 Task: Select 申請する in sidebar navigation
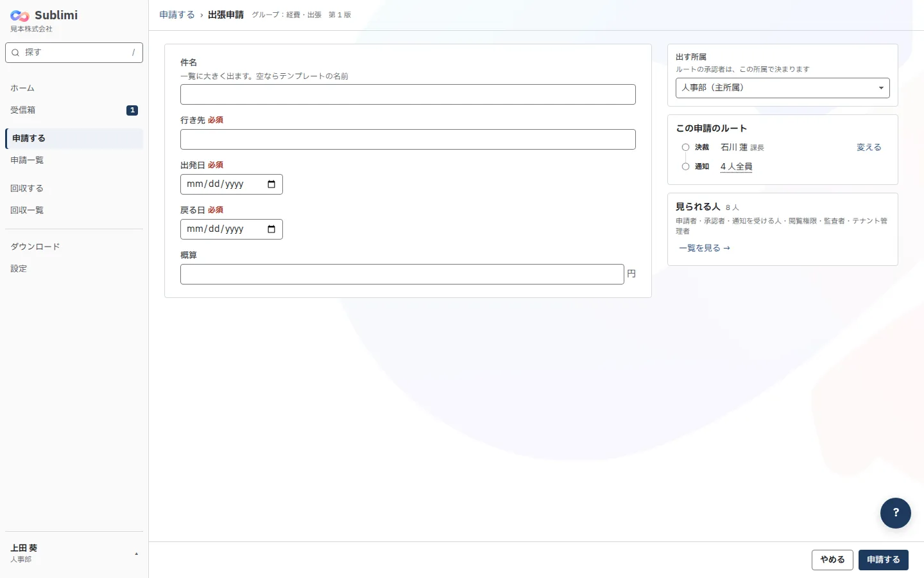click(x=74, y=138)
